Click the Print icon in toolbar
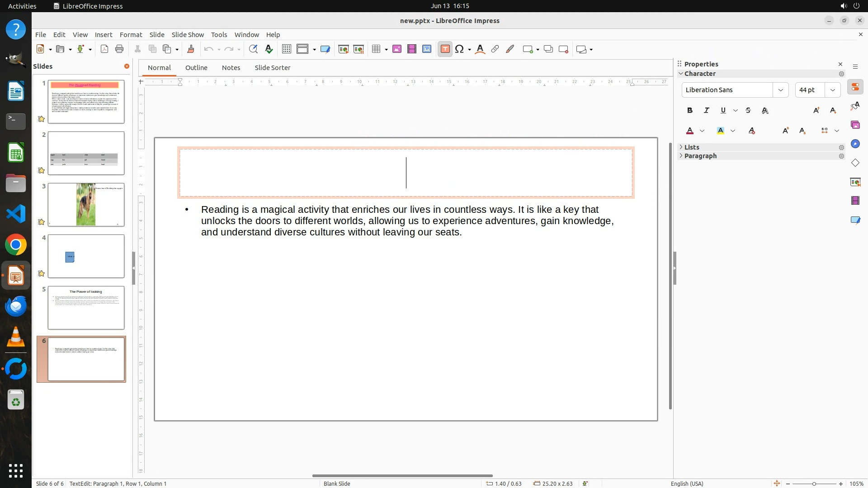This screenshot has width=868, height=488. tap(119, 49)
